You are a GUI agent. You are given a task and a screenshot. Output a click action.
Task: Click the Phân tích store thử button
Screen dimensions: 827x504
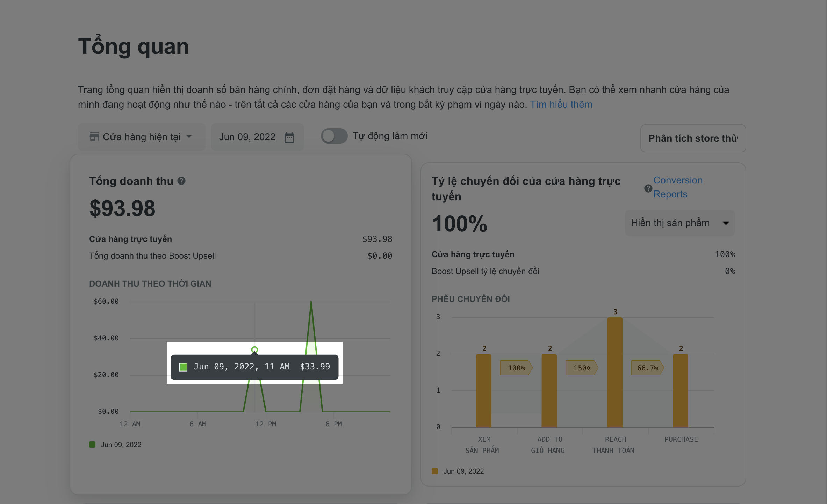693,138
